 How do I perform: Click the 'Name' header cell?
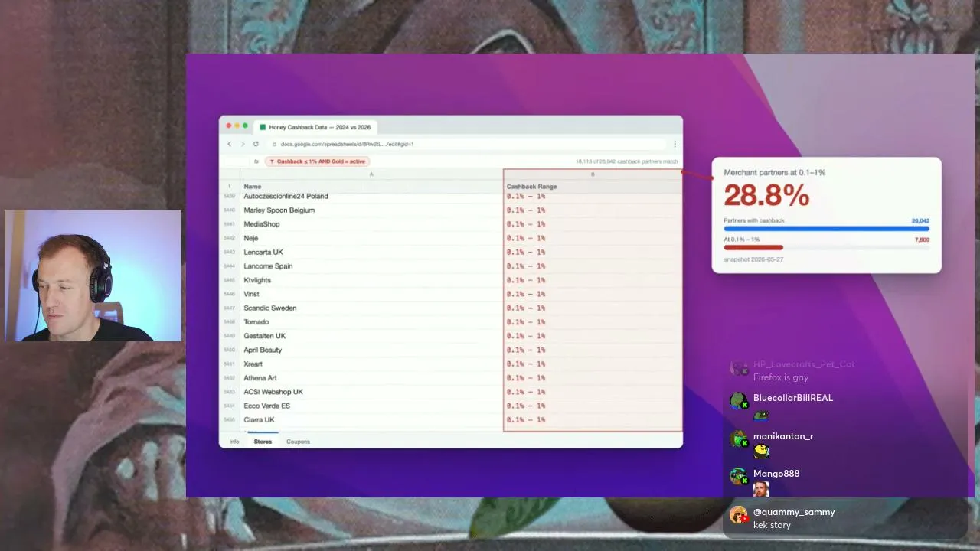point(371,187)
